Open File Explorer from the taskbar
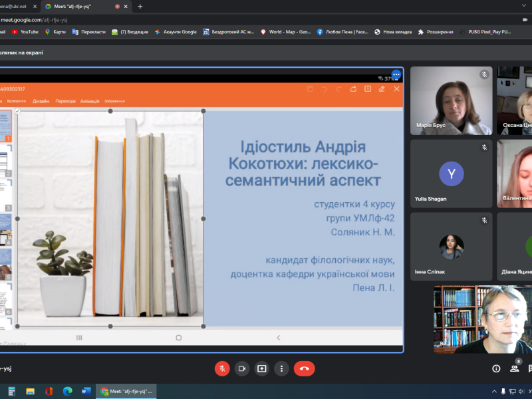532x399 pixels. (x=30, y=391)
